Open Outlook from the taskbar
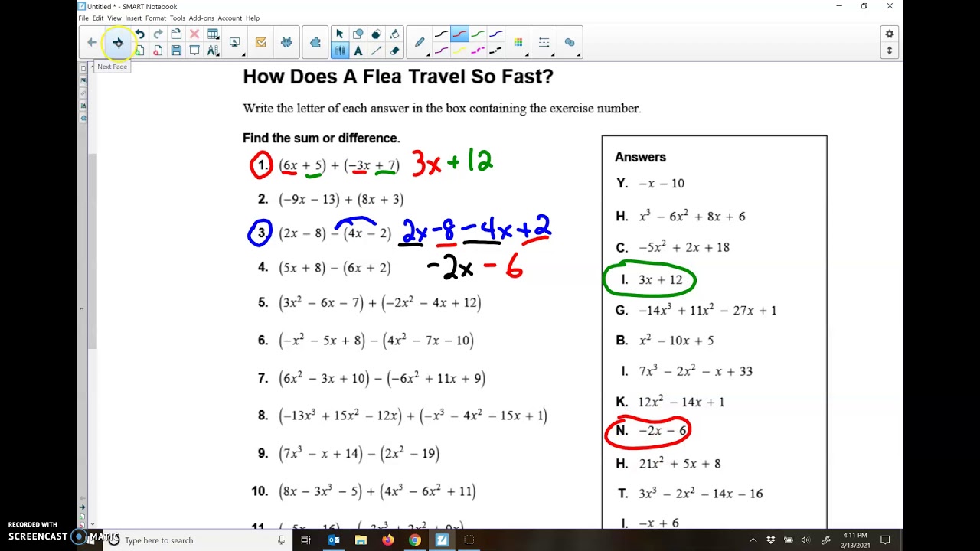 (x=334, y=540)
